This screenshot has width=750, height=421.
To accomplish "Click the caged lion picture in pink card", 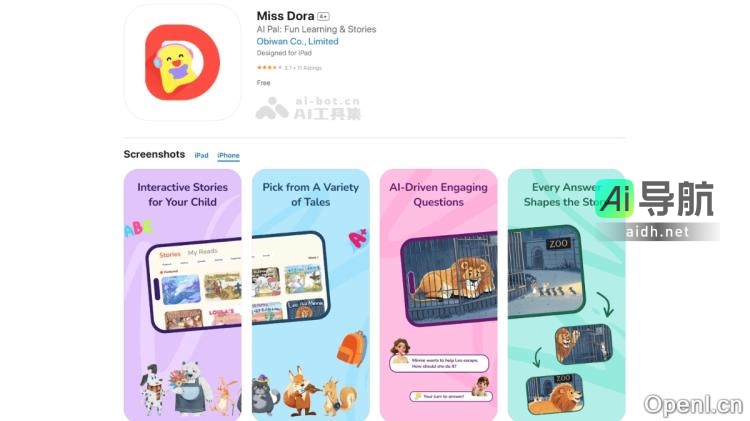I will pyautogui.click(x=450, y=278).
